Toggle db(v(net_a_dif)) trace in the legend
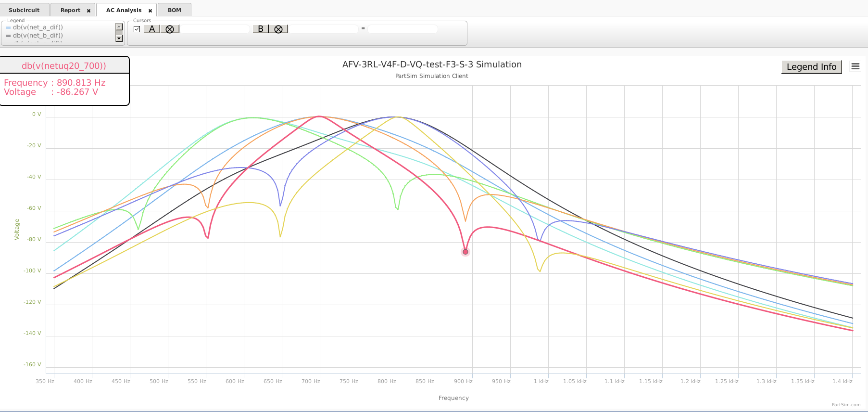The height and width of the screenshot is (412, 868). 38,27
